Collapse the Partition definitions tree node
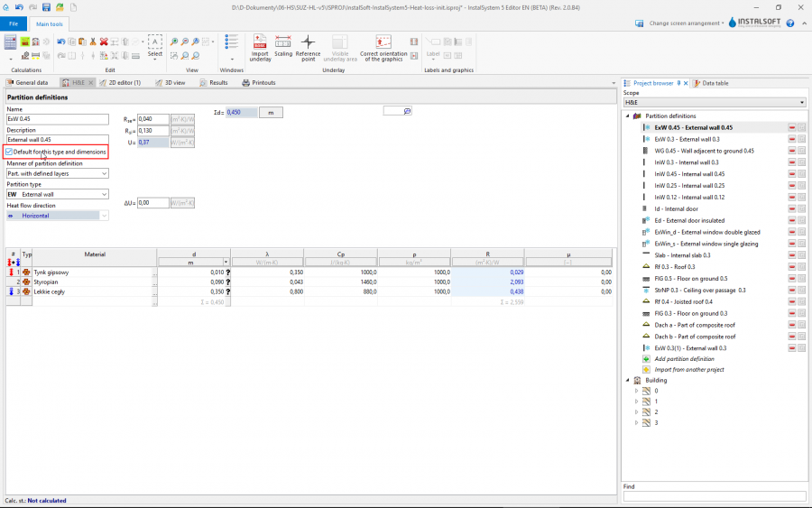 (x=626, y=116)
